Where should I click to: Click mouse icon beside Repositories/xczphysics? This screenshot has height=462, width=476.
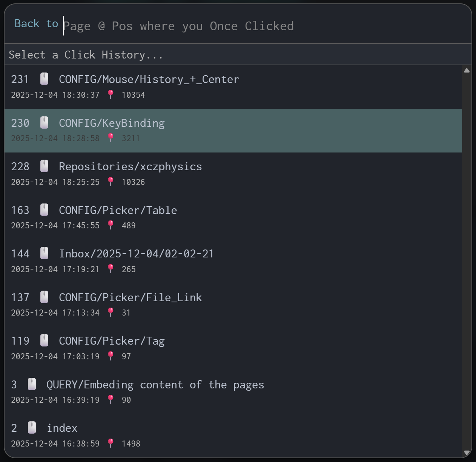[44, 166]
